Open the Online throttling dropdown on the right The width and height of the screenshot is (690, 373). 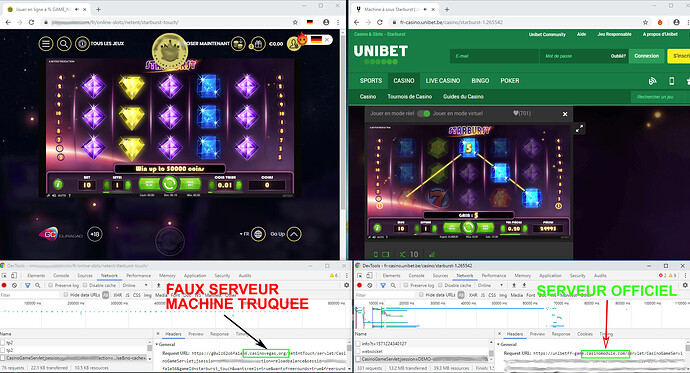489,285
